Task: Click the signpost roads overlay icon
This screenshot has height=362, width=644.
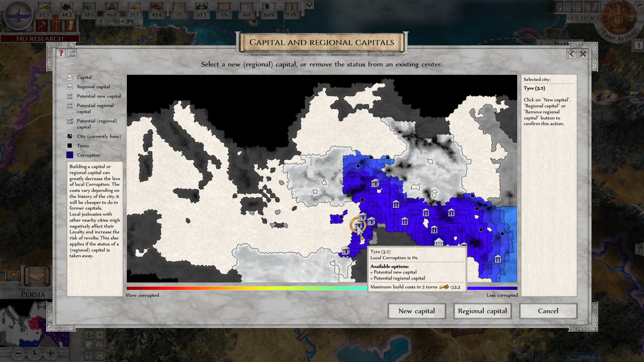Action: (x=89, y=355)
